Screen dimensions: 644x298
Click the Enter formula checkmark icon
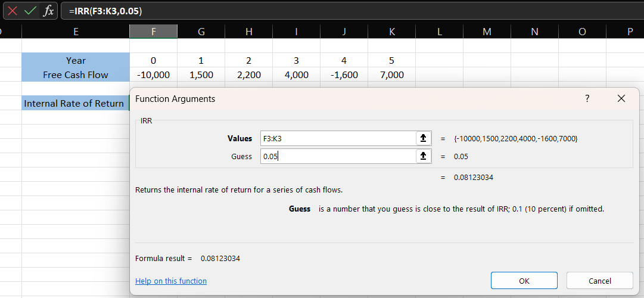(x=30, y=11)
